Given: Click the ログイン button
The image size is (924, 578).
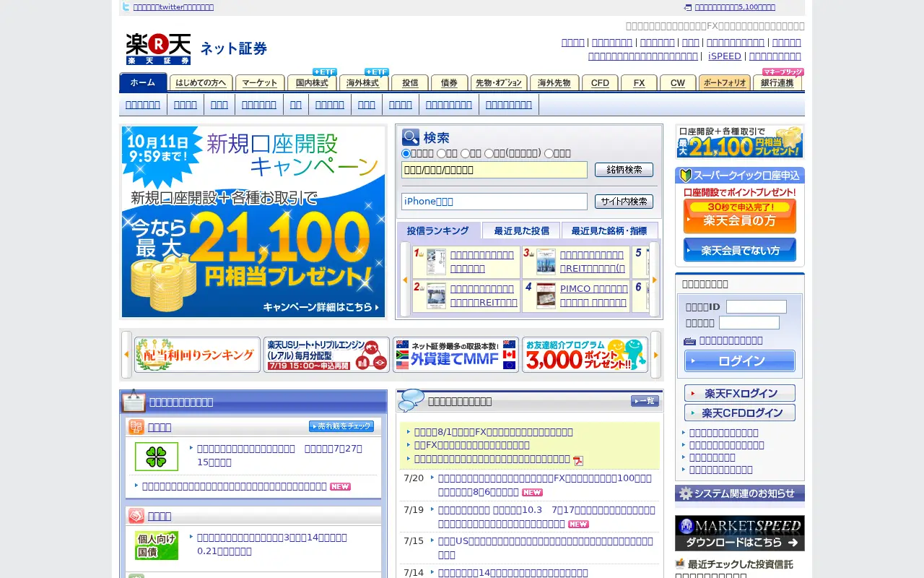Looking at the screenshot, I should [x=740, y=361].
